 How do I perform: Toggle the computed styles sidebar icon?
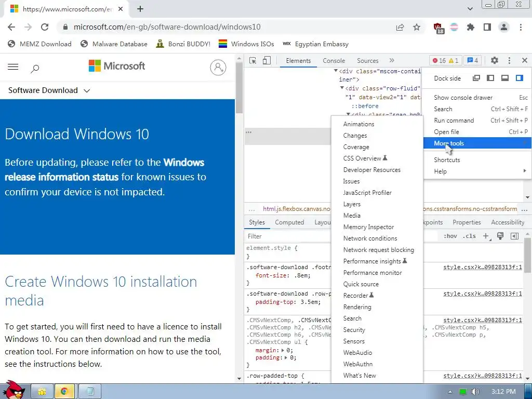click(515, 236)
